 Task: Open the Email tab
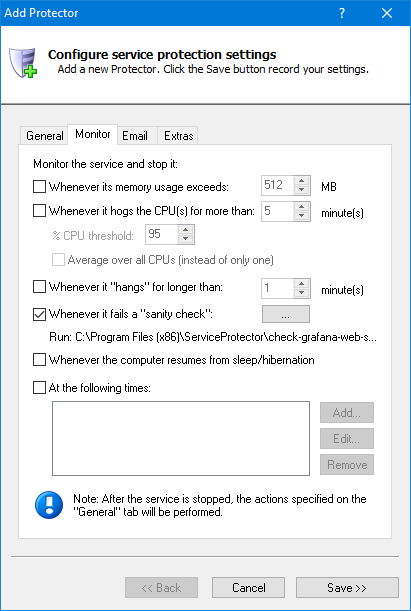point(135,136)
